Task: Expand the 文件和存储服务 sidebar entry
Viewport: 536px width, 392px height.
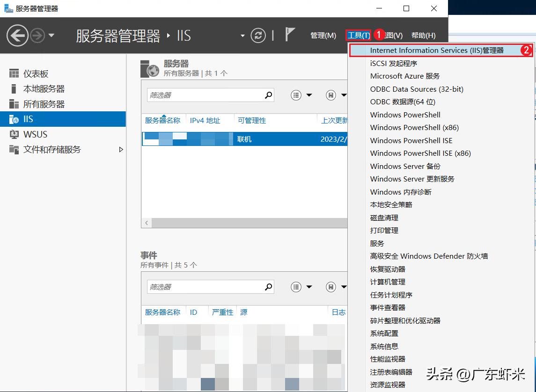Action: (121, 150)
